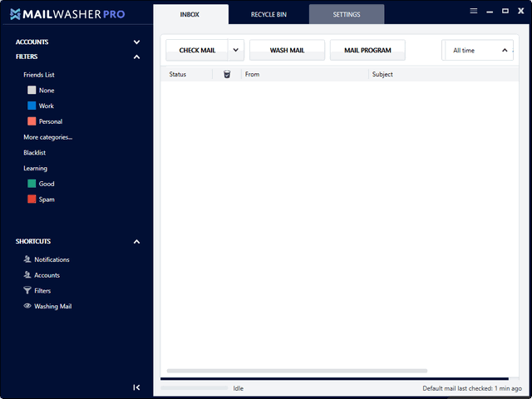Click the ACCOUNTS section heading

pyautogui.click(x=32, y=42)
